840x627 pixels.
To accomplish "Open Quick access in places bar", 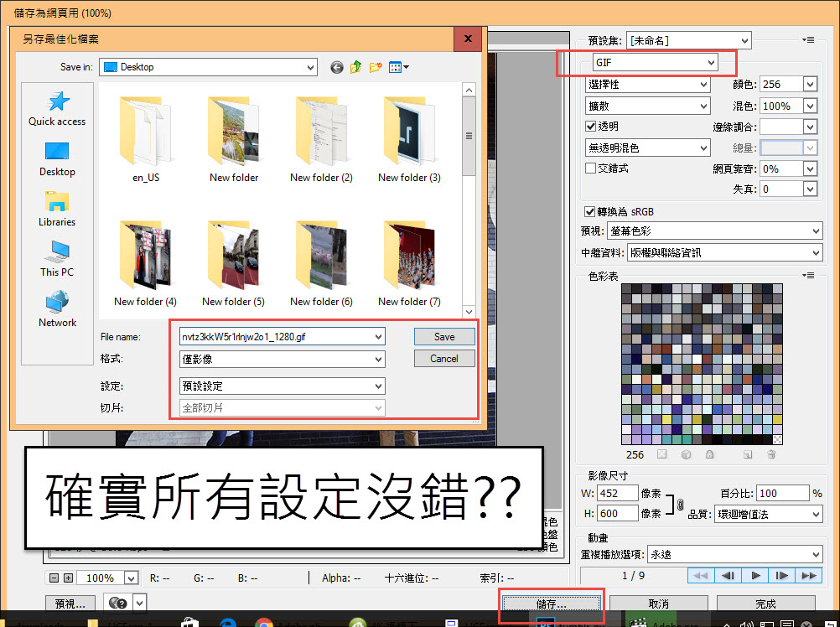I will coord(57,109).
